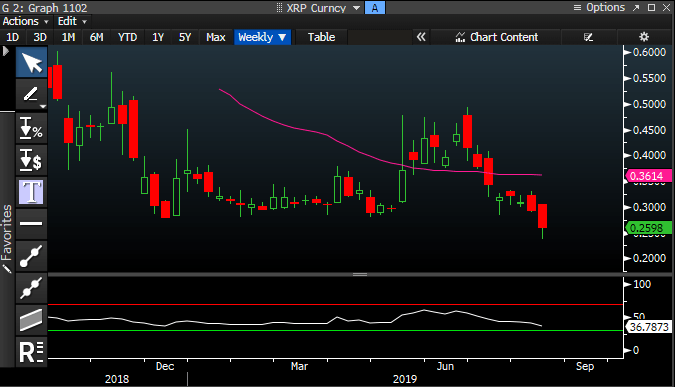Screen dimensions: 675x387
Task: Switch to Table view
Action: [x=321, y=37]
